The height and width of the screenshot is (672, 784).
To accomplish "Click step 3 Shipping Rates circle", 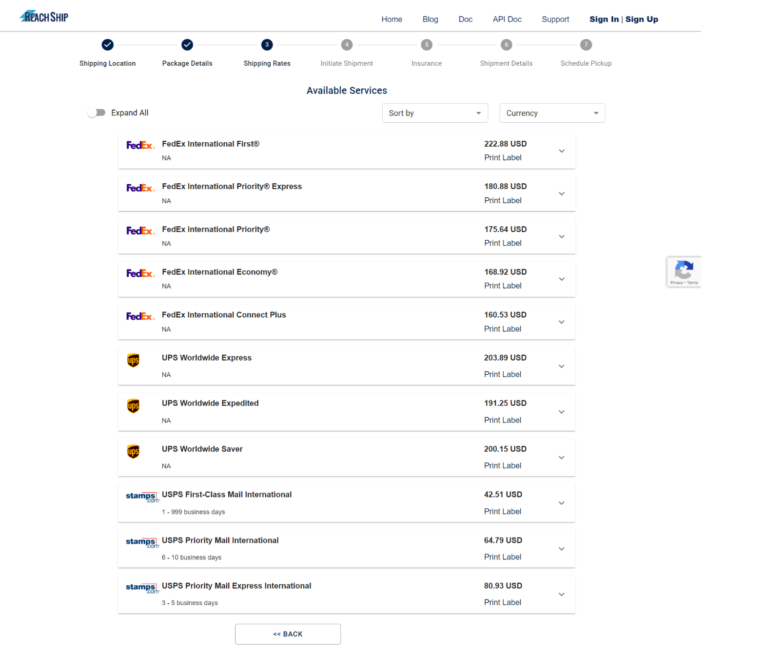I will coord(267,45).
